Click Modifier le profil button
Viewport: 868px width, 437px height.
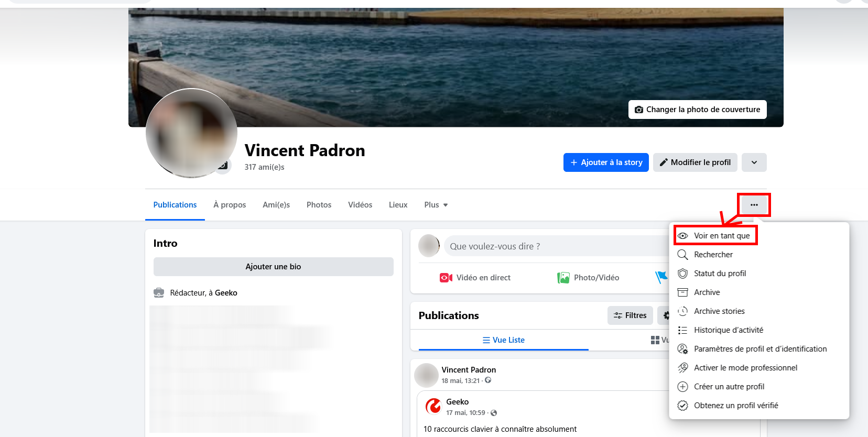(695, 162)
